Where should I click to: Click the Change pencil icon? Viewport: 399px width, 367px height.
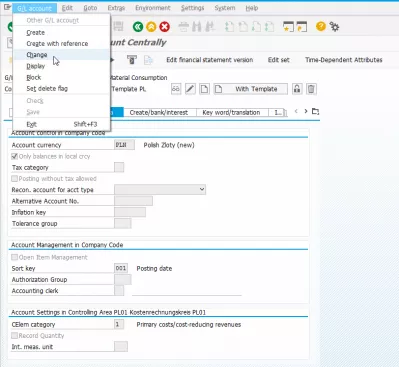point(190,89)
